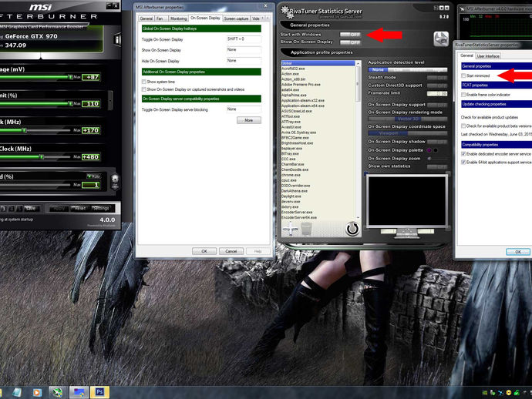Click the Toggle On-Screen Display hotkey field

pos(244,39)
